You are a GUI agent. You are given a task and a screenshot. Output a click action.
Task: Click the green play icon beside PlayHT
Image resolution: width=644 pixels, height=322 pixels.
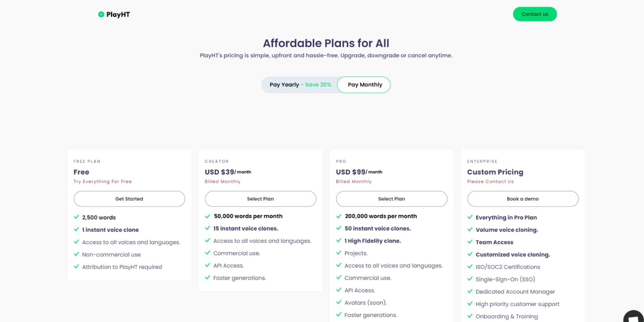(x=102, y=14)
